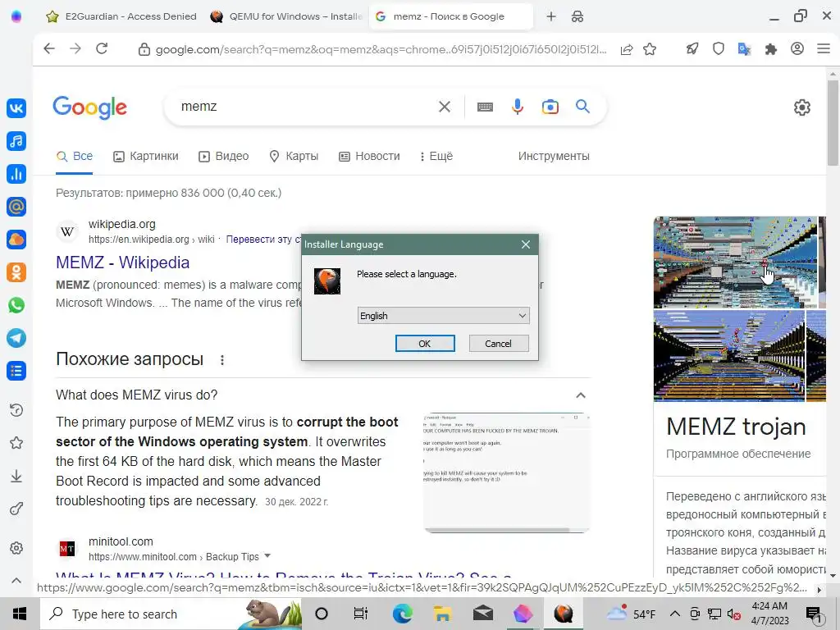Switch to E2Guardian Access Denied tab
This screenshot has width=840, height=630.
click(122, 16)
